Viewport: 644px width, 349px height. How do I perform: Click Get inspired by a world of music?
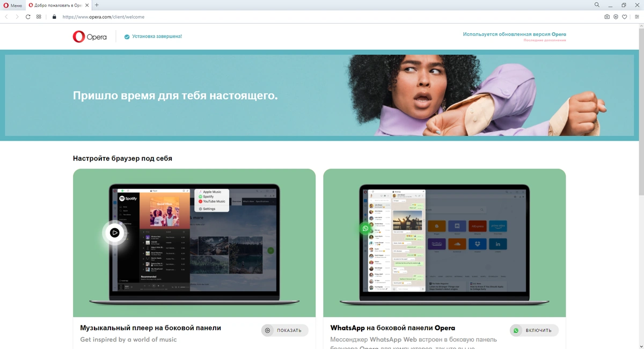click(128, 339)
